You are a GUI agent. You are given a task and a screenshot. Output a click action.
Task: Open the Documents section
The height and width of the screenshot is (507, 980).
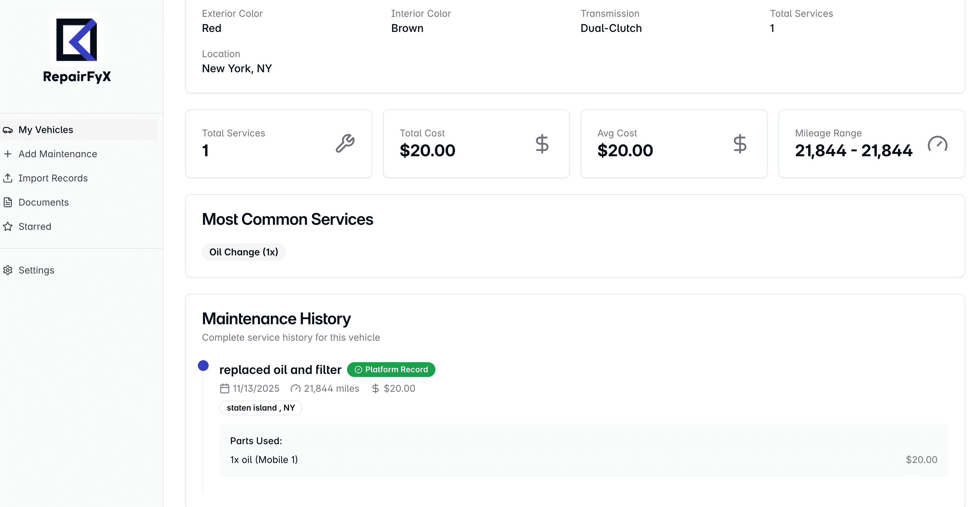(x=79, y=202)
